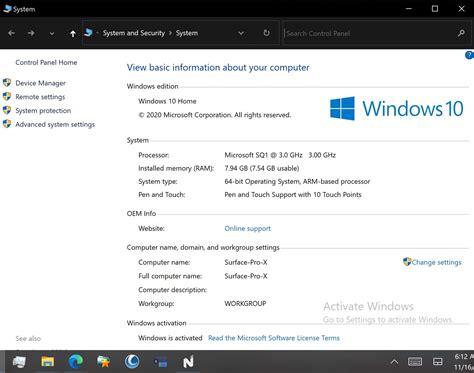Click shield icon beside Remote settings
The width and height of the screenshot is (474, 373).
tap(7, 97)
